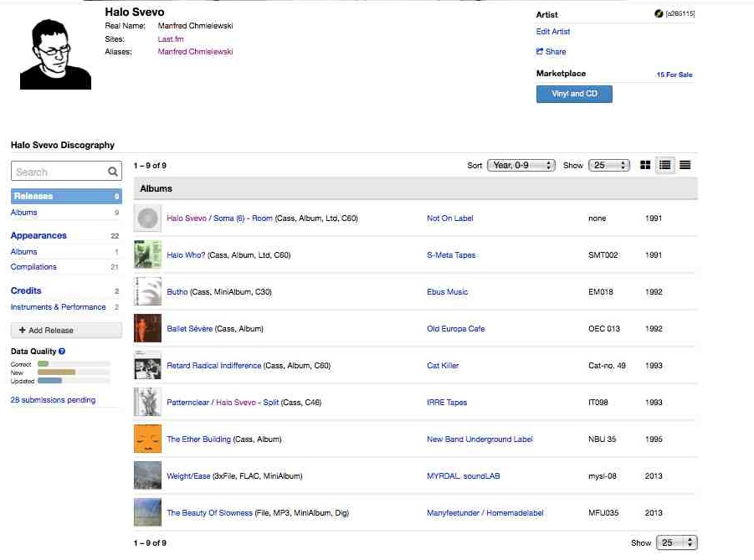The image size is (754, 560).
Task: Click the search magnifier icon
Action: point(113,172)
